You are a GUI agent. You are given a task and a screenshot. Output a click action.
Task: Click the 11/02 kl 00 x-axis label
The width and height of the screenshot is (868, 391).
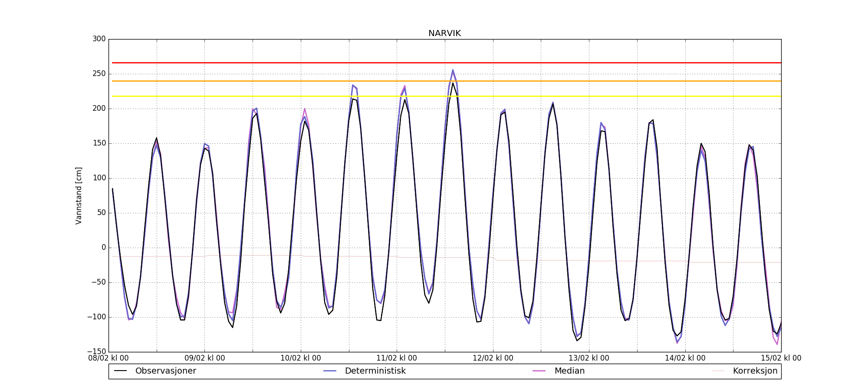coord(397,358)
